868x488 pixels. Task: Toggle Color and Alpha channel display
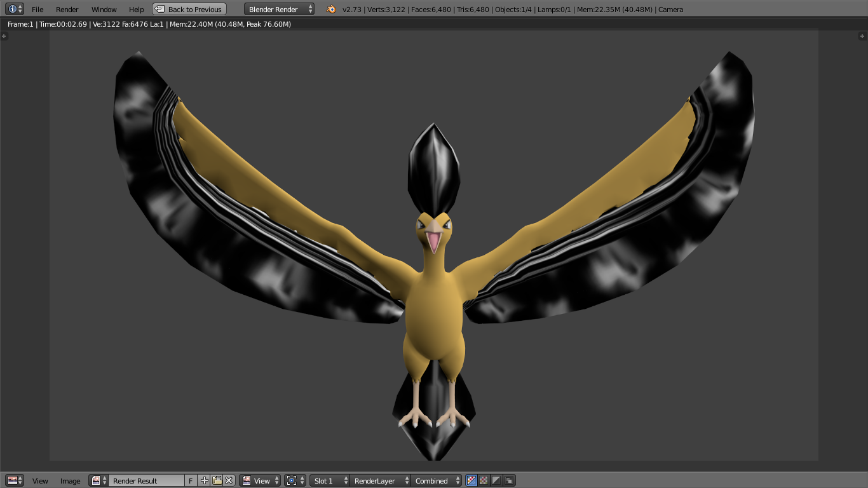(471, 480)
